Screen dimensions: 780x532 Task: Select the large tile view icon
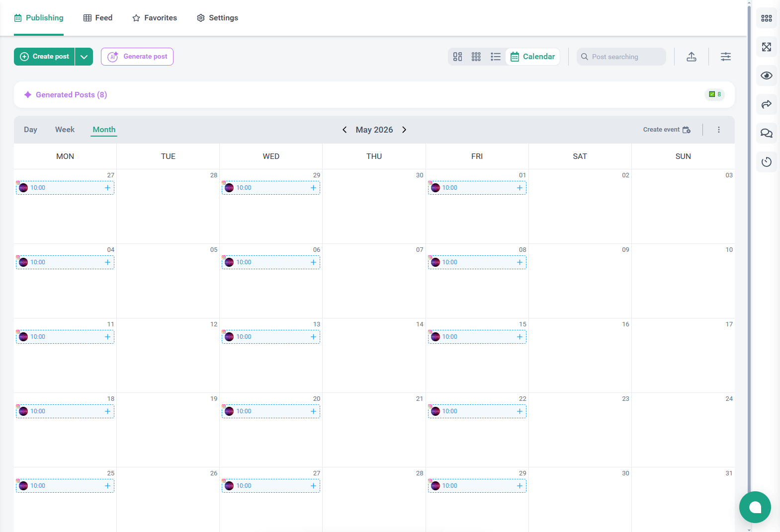[457, 57]
